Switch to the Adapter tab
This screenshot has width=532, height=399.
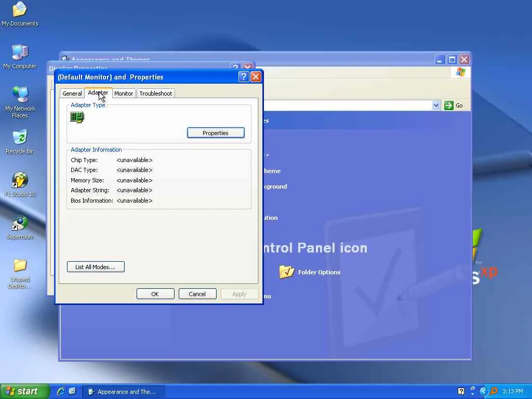[98, 92]
